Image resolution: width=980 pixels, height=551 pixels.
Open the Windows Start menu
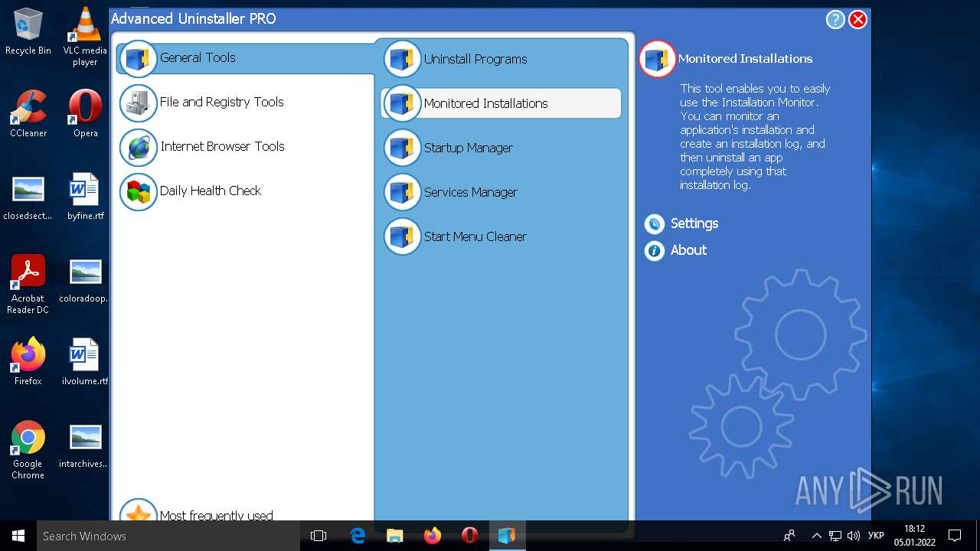coord(18,536)
